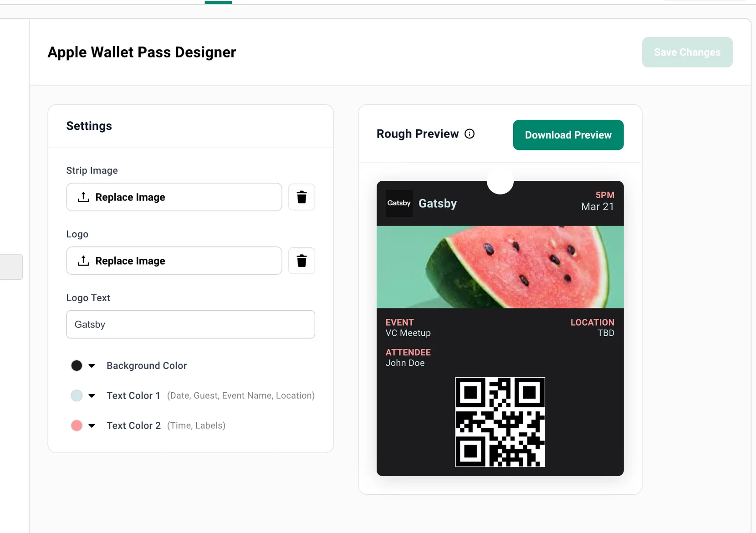
Task: Remove the logo using its trash icon
Action: point(301,261)
